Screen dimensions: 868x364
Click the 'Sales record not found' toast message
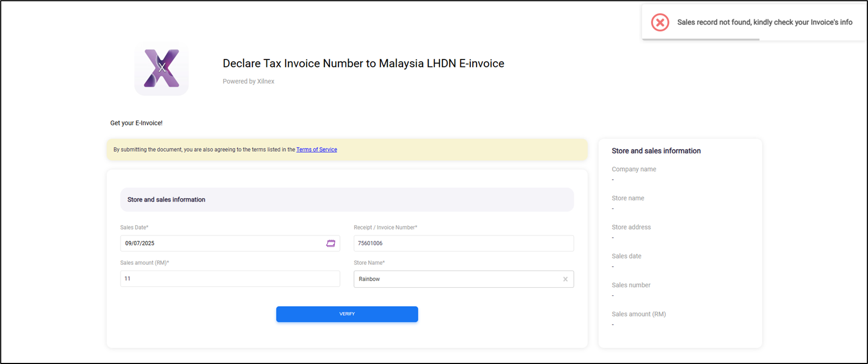point(764,23)
